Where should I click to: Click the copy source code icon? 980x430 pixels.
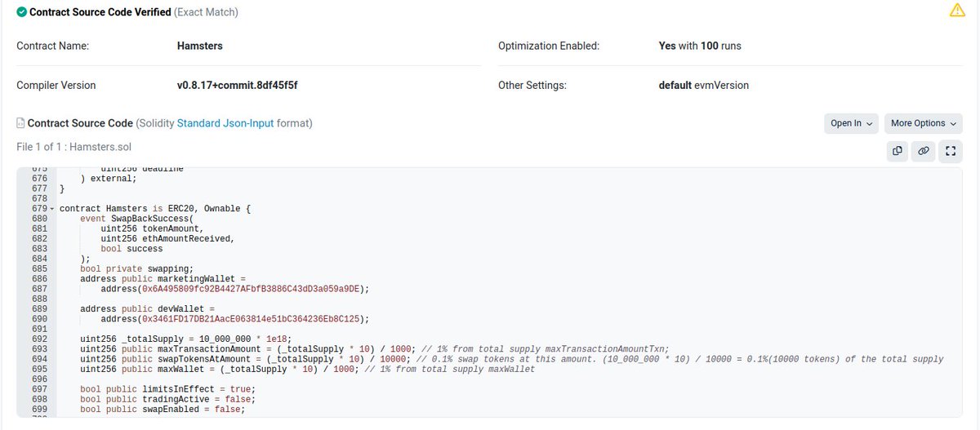tap(898, 151)
